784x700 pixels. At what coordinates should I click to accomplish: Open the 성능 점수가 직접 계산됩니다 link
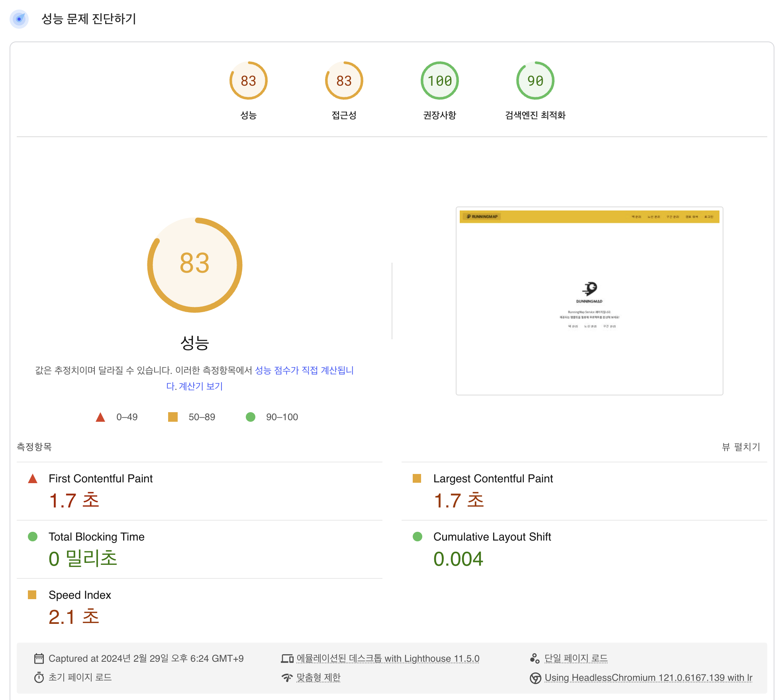coord(304,370)
